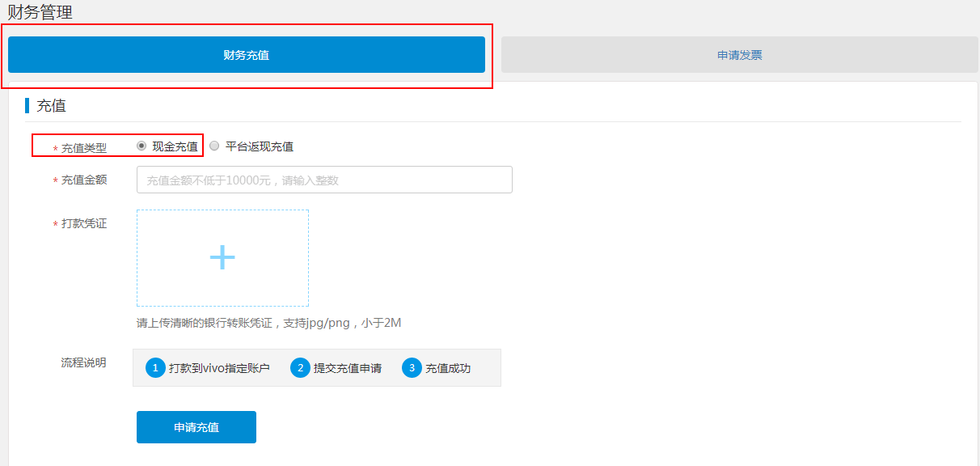Image resolution: width=980 pixels, height=466 pixels.
Task: Select the 平台返现充值 radio button
Action: point(213,146)
